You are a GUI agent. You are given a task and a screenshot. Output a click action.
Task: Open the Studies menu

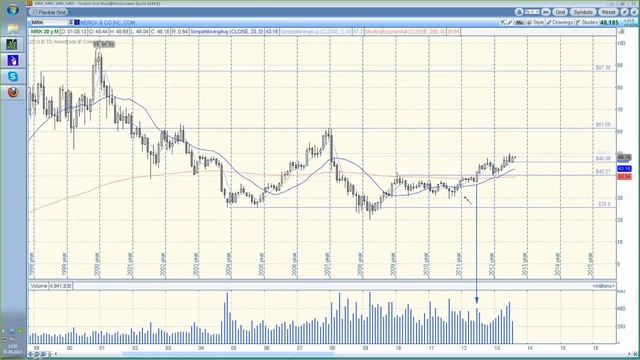coord(587,22)
